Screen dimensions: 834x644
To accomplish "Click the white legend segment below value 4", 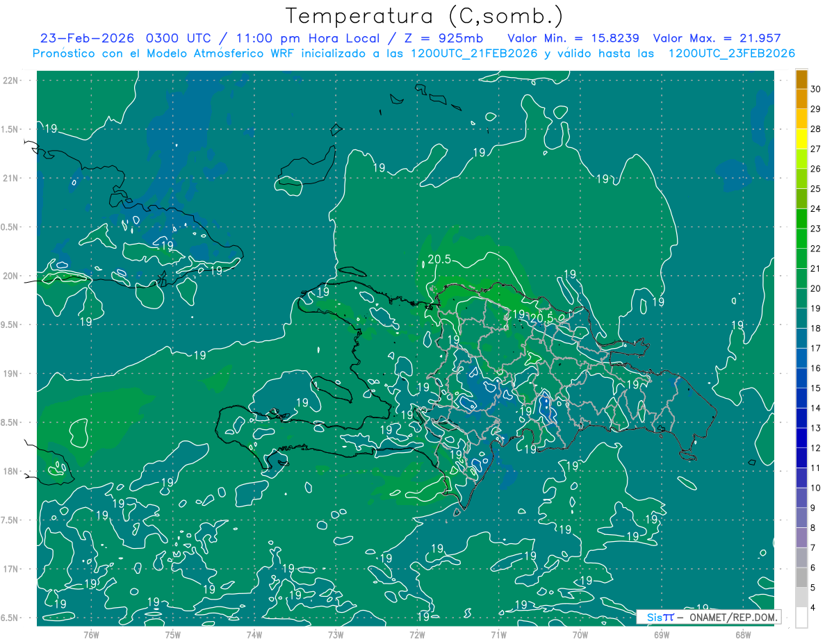I will (801, 618).
